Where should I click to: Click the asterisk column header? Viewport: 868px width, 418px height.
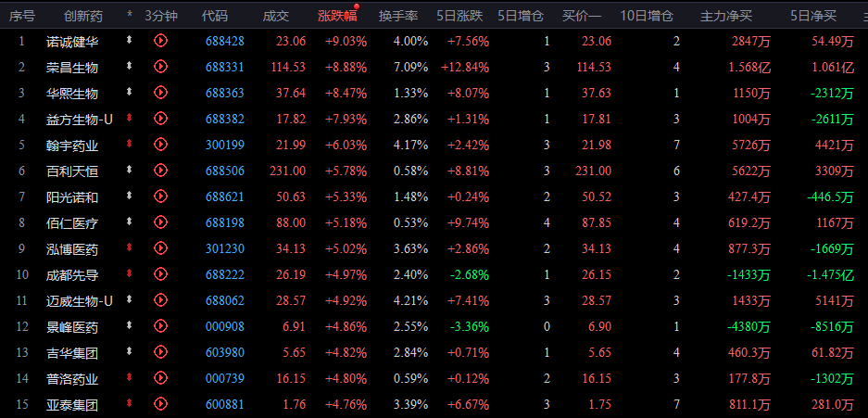pyautogui.click(x=130, y=16)
